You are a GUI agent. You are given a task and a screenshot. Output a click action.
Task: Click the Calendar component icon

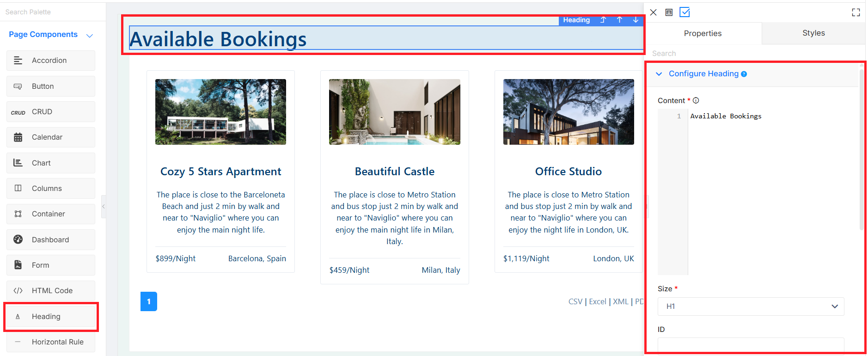18,137
